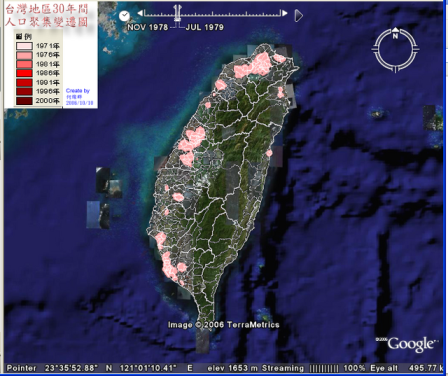Click the compass ring center
The width and height of the screenshot is (448, 376).
(395, 50)
